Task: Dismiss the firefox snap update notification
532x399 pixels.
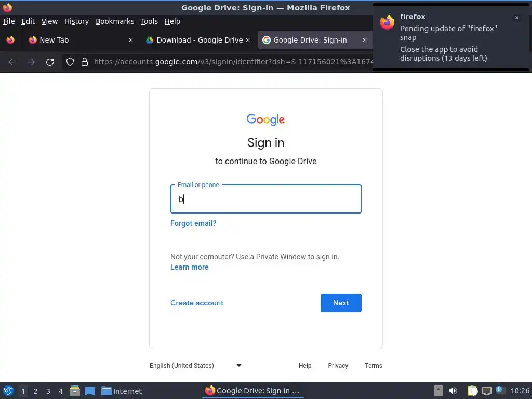Action: (x=517, y=18)
